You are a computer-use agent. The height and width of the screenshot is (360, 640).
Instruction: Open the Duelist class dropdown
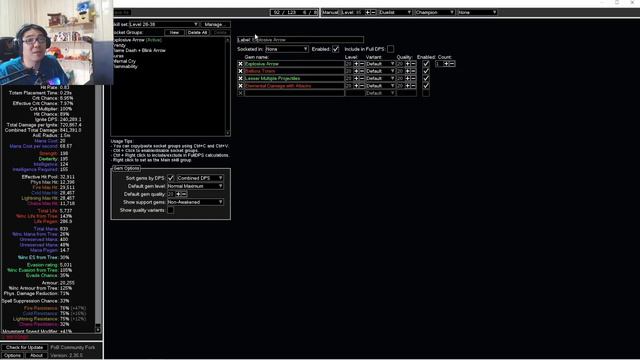tap(395, 12)
